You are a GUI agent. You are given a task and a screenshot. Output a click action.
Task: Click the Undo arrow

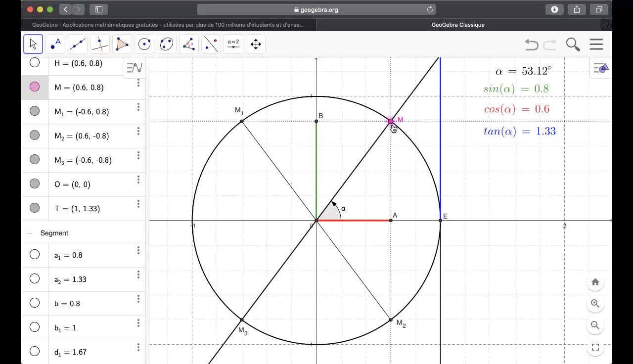pos(532,45)
